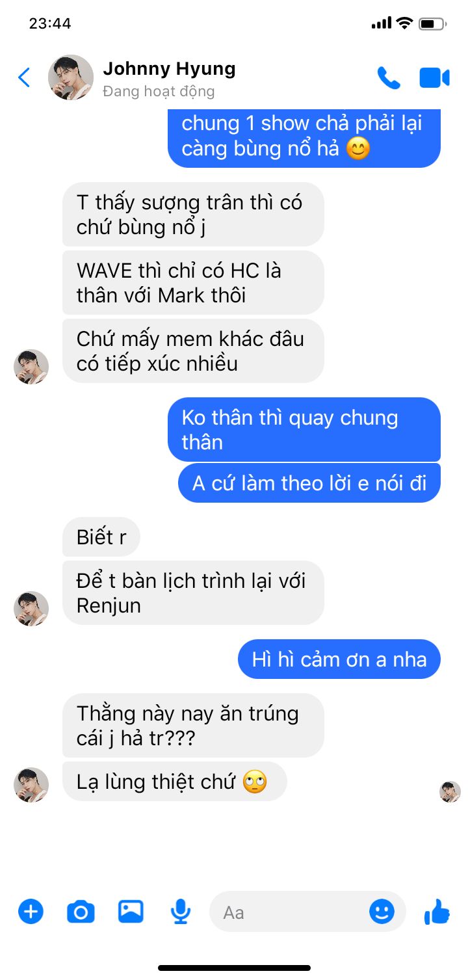Tap the Johnny Hyung contact name
This screenshot has width=468, height=980.
click(x=169, y=68)
